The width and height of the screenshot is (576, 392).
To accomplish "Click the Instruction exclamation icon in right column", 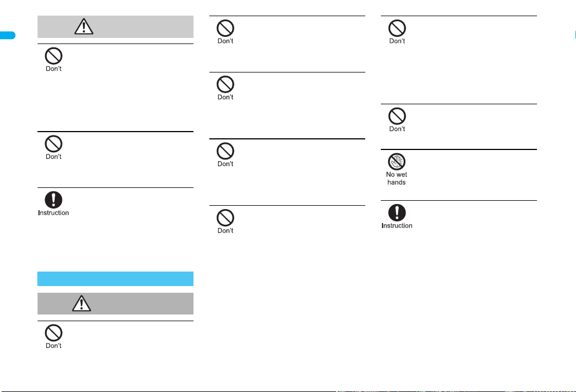I will click(397, 212).
